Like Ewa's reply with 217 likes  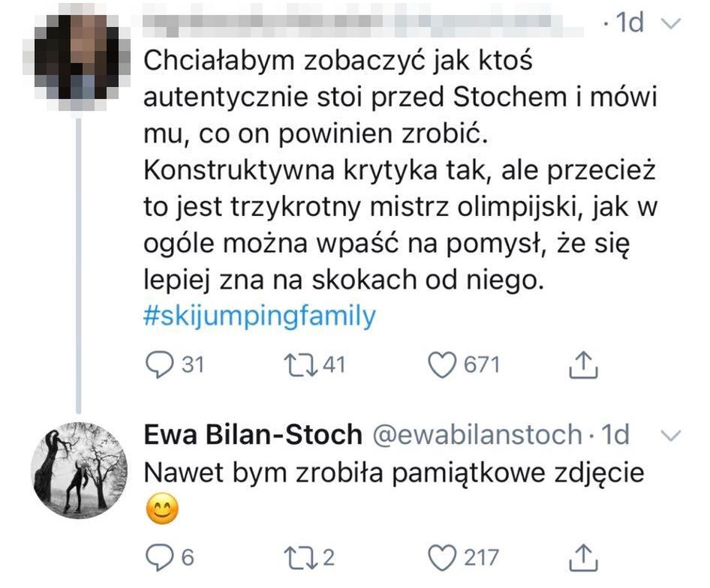click(442, 557)
